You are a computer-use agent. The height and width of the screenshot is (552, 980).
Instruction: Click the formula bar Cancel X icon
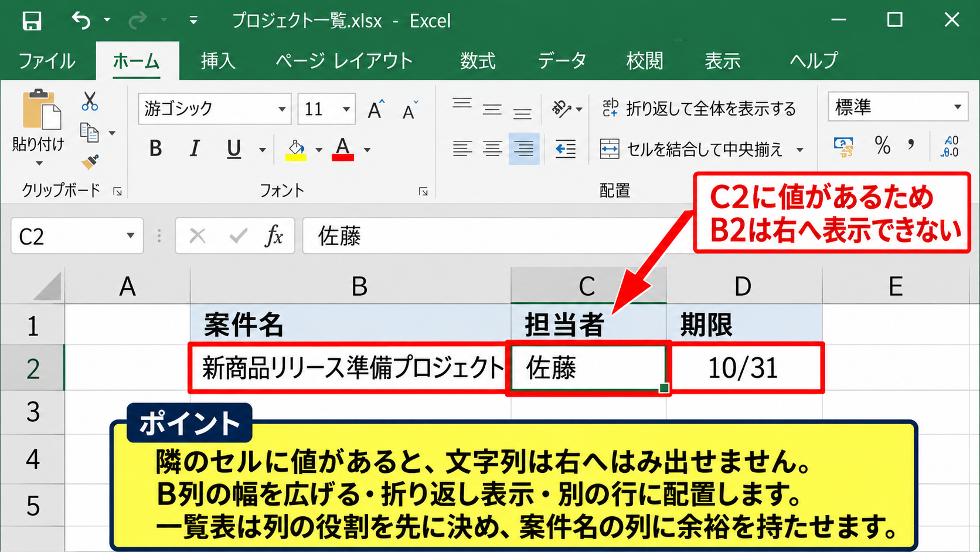click(x=198, y=236)
